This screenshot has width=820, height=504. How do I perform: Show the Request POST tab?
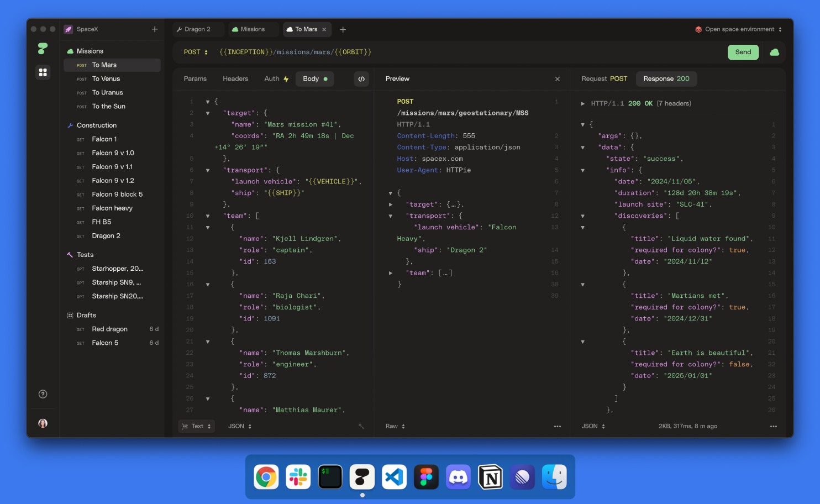click(605, 79)
